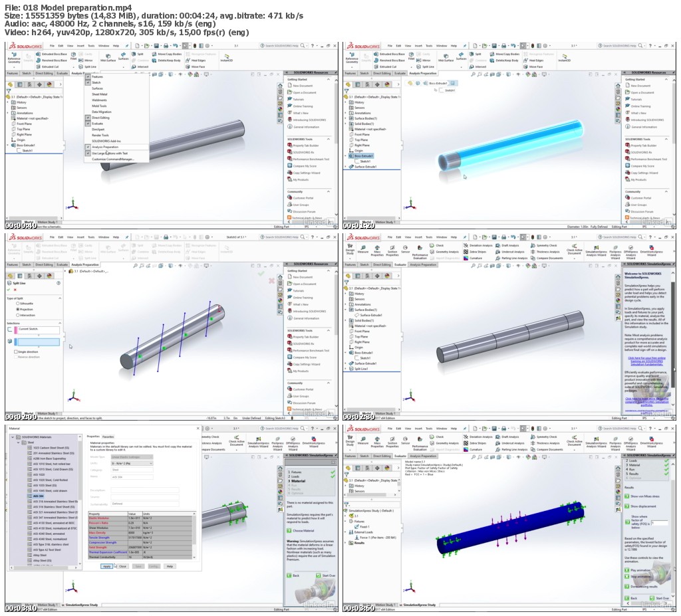
Task: Click Apply button in Material dialog
Action: coord(107,567)
